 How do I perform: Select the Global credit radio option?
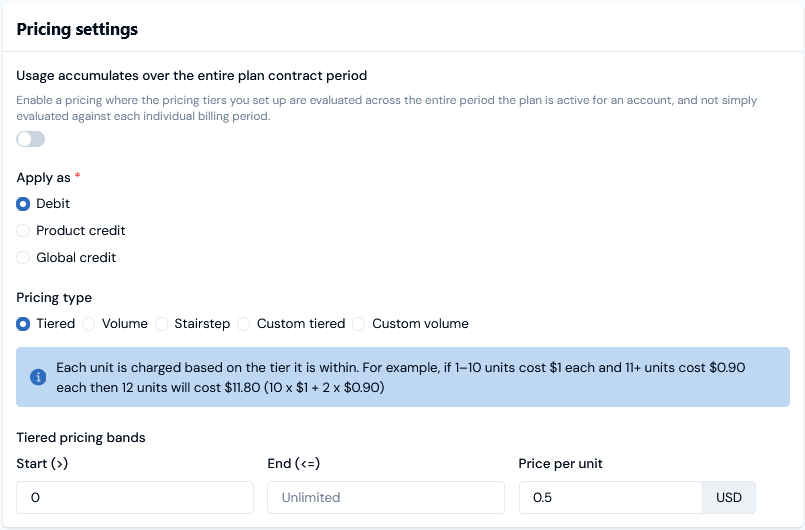pyautogui.click(x=24, y=258)
